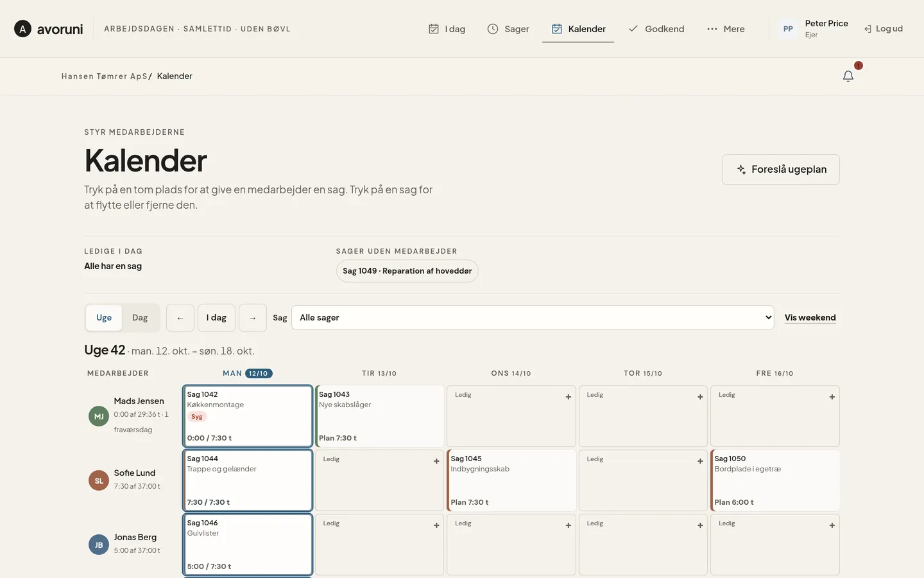Click the MJ avatar for Mads Jensen
Image resolution: width=924 pixels, height=578 pixels.
[x=99, y=416]
